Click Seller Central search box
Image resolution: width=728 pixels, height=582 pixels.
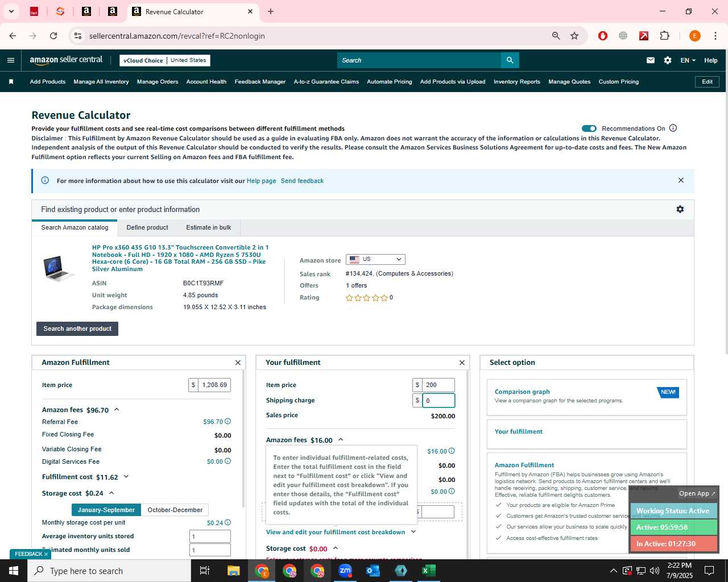pyautogui.click(x=419, y=60)
